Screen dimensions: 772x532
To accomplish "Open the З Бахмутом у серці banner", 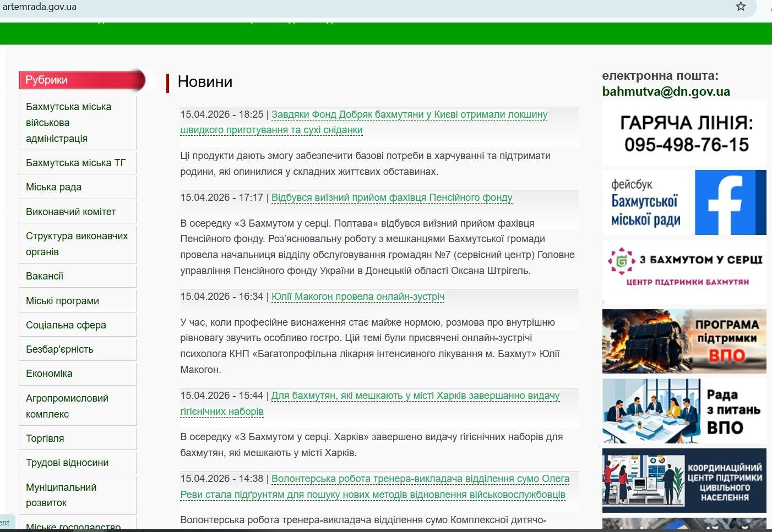I will 684,271.
